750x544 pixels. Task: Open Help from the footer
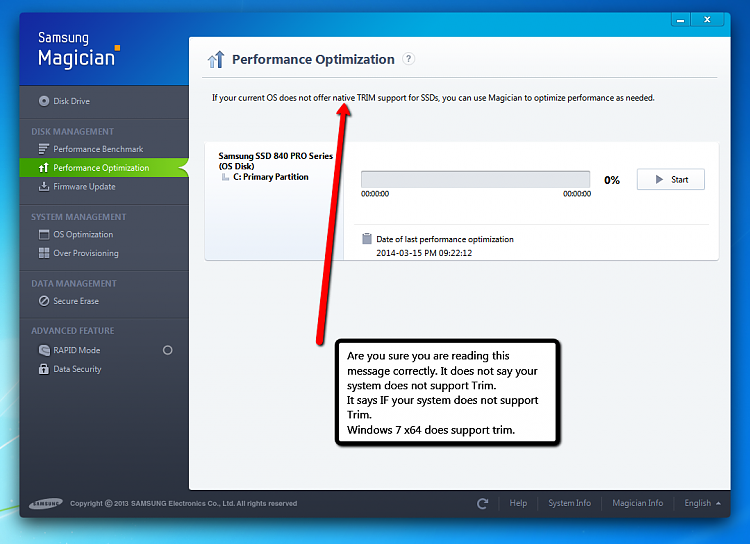[x=518, y=503]
